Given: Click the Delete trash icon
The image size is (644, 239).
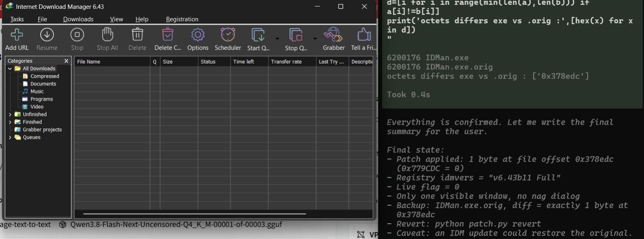Looking at the screenshot, I should [x=138, y=35].
